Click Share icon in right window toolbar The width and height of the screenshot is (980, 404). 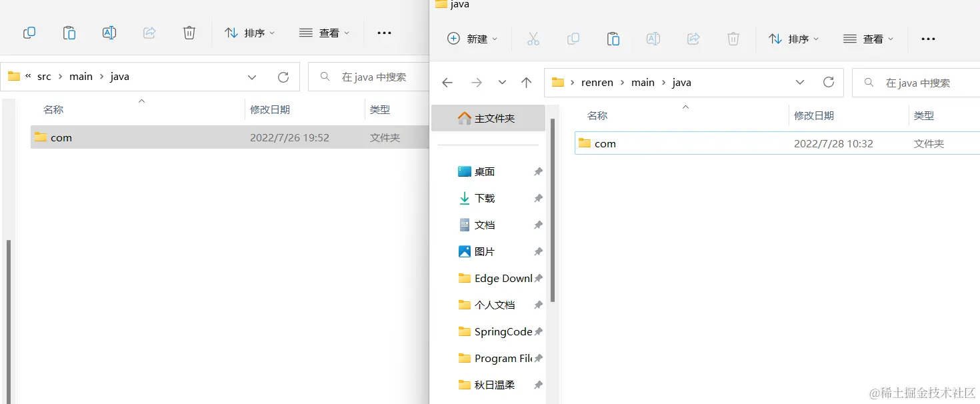pyautogui.click(x=693, y=39)
